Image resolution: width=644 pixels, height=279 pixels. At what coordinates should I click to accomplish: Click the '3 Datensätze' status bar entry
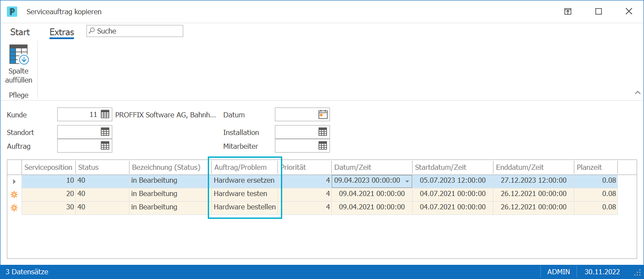(27, 272)
